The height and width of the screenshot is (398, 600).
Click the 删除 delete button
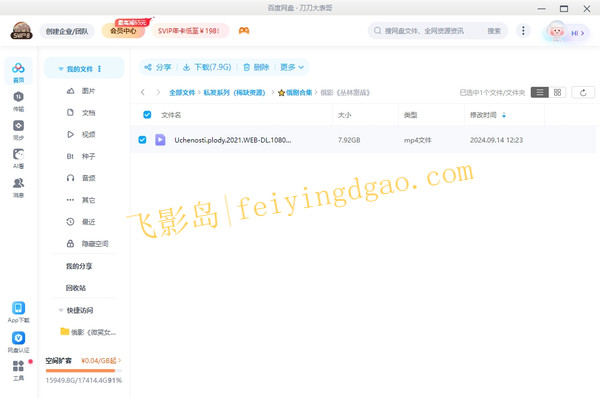[x=256, y=67]
